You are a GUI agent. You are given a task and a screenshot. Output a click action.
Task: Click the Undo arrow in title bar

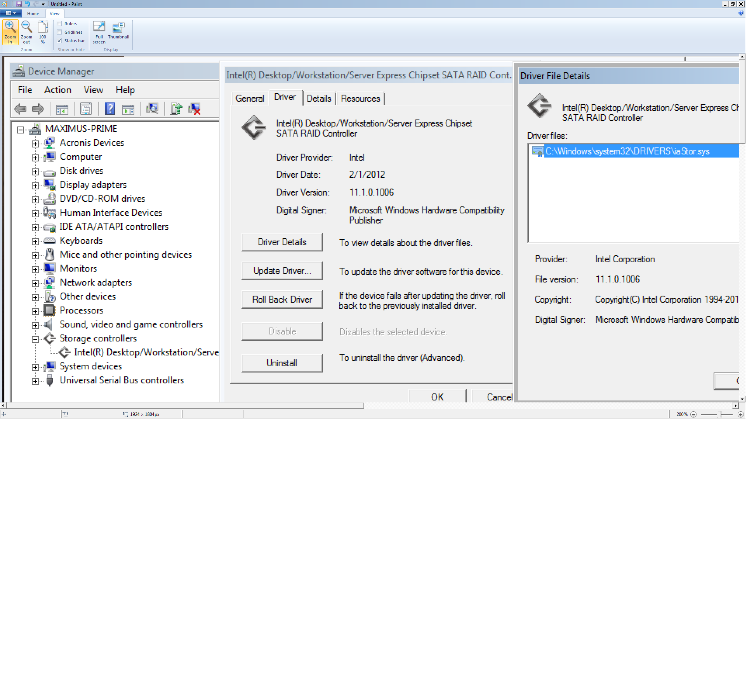[x=27, y=4]
